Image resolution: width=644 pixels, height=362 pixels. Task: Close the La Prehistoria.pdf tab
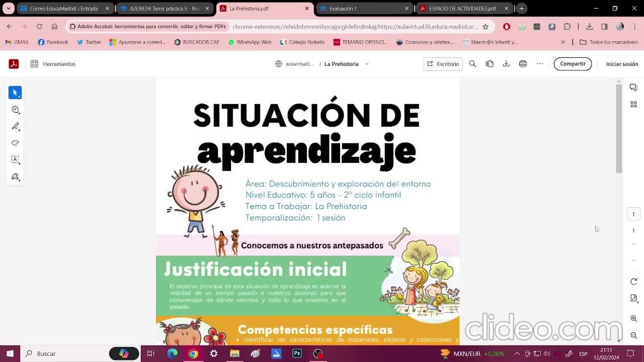click(307, 9)
